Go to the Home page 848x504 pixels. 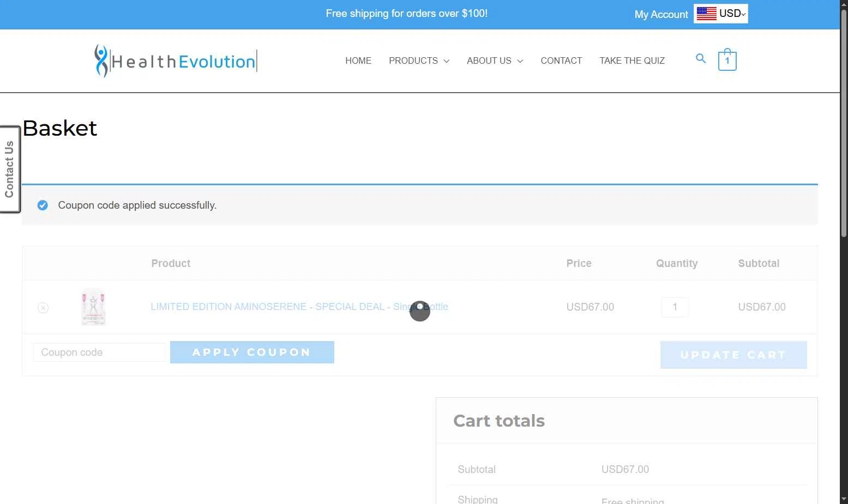[x=358, y=60]
